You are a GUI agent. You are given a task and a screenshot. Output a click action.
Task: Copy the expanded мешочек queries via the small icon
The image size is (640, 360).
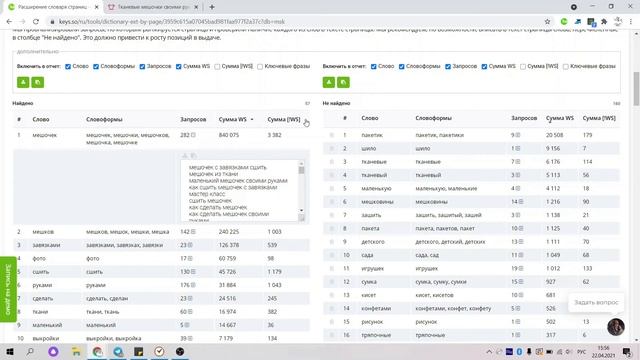[193, 156]
